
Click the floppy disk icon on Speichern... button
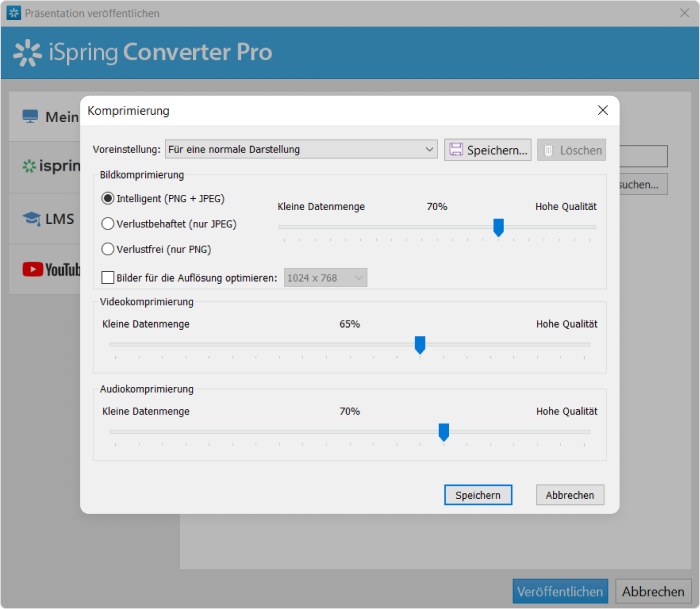click(x=456, y=150)
